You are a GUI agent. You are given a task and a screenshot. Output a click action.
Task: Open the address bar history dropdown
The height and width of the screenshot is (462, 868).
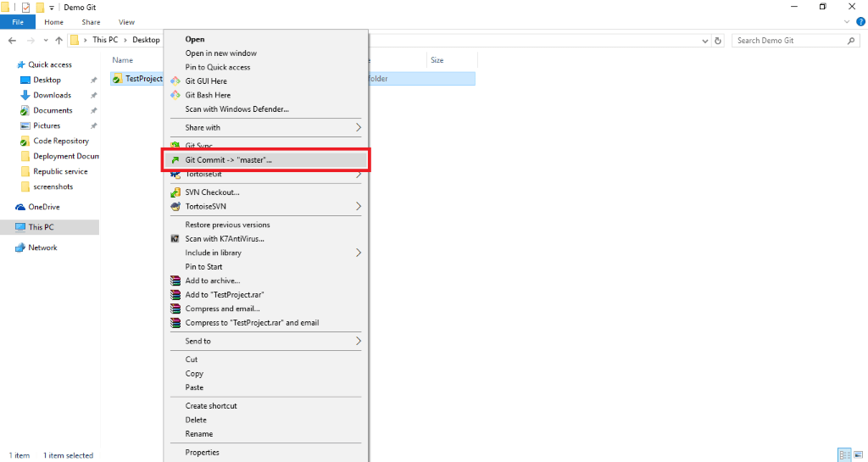704,41
